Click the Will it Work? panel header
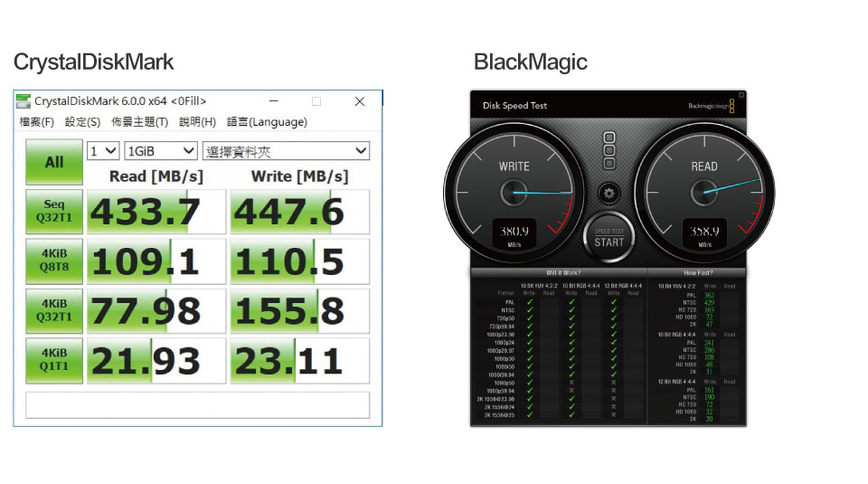Image resolution: width=868 pixels, height=484 pixels. click(563, 272)
